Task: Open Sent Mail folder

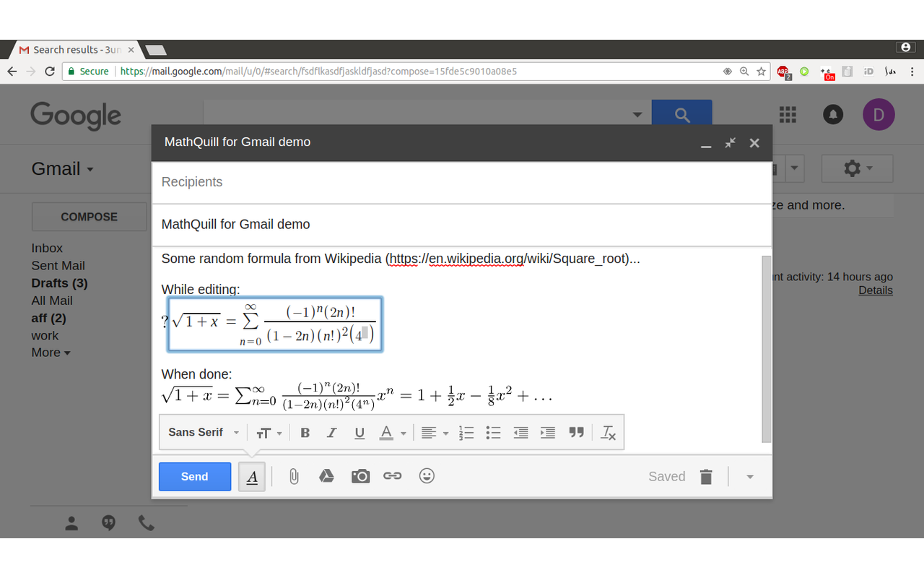Action: pyautogui.click(x=58, y=265)
